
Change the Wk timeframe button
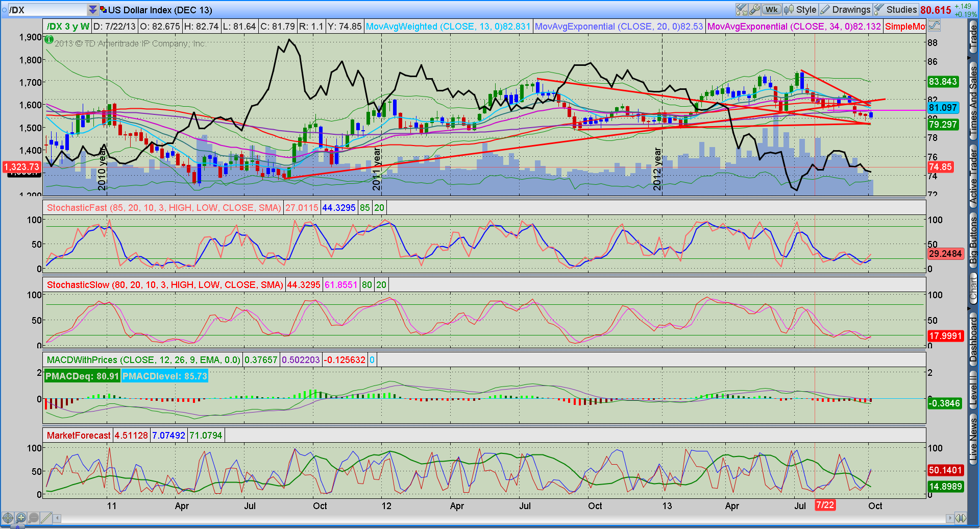[x=772, y=10]
